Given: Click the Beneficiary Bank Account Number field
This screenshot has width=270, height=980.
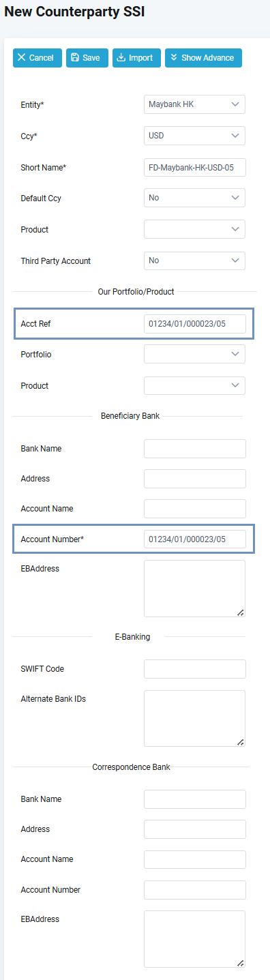Looking at the screenshot, I should point(194,539).
